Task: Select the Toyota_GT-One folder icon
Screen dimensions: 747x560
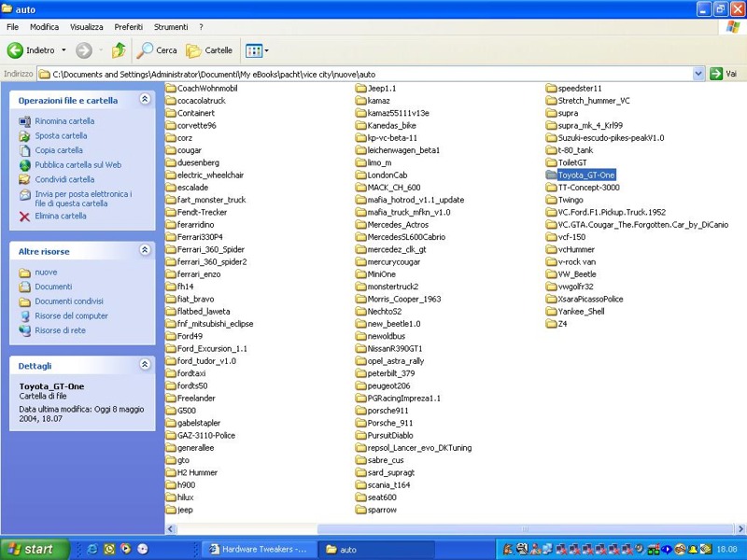Action: point(551,175)
